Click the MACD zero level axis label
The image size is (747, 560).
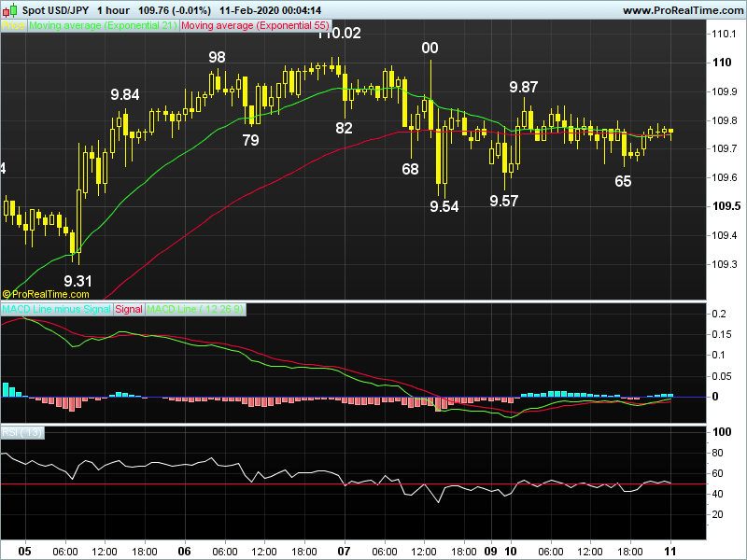[x=714, y=397]
